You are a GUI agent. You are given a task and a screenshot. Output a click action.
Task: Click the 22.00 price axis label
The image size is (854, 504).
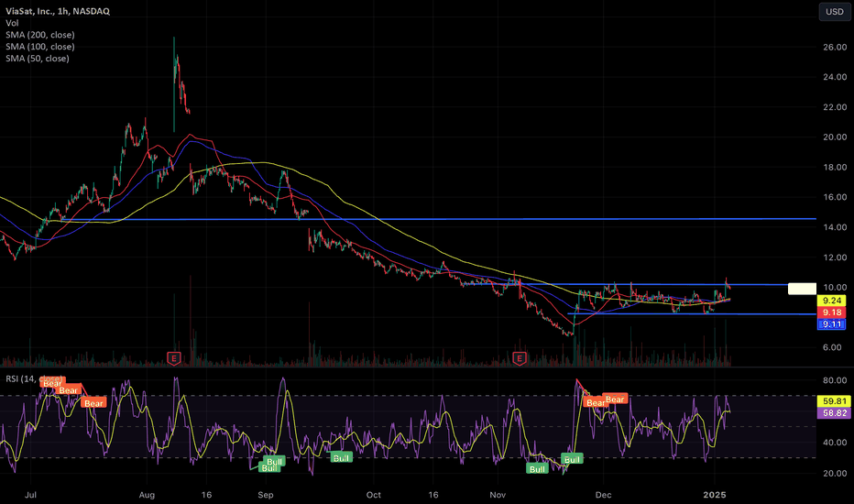835,107
